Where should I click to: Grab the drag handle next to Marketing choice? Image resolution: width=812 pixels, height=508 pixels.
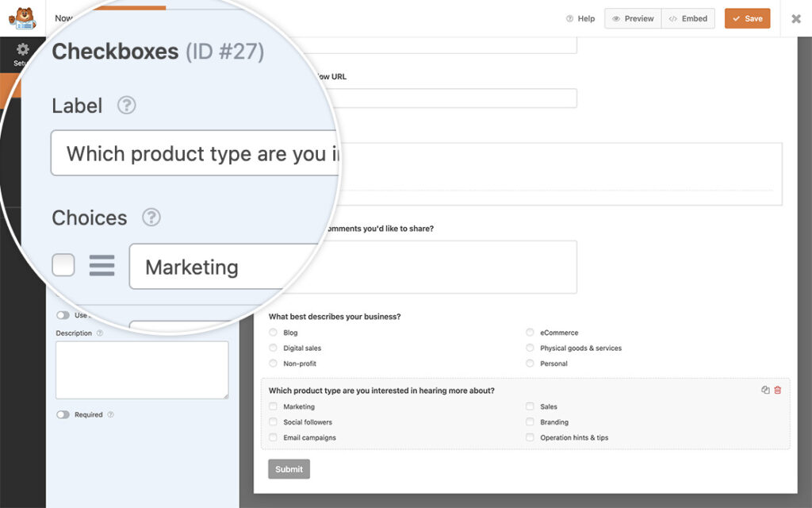tap(101, 265)
